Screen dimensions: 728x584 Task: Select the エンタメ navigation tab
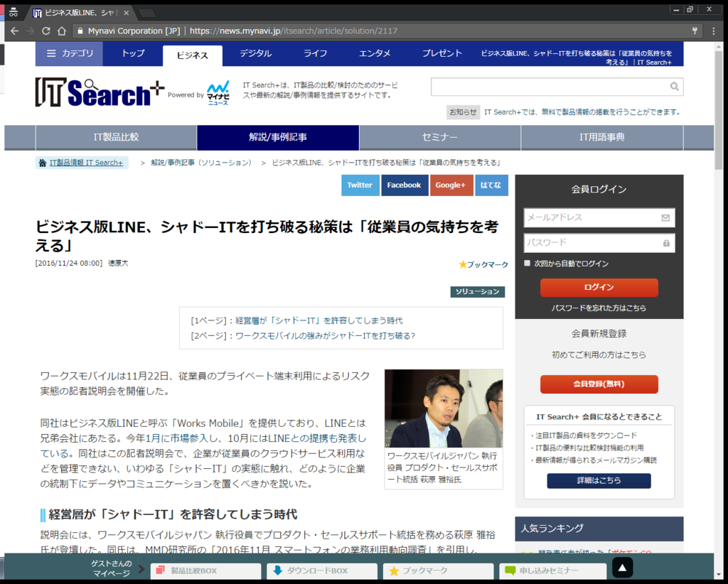point(374,53)
